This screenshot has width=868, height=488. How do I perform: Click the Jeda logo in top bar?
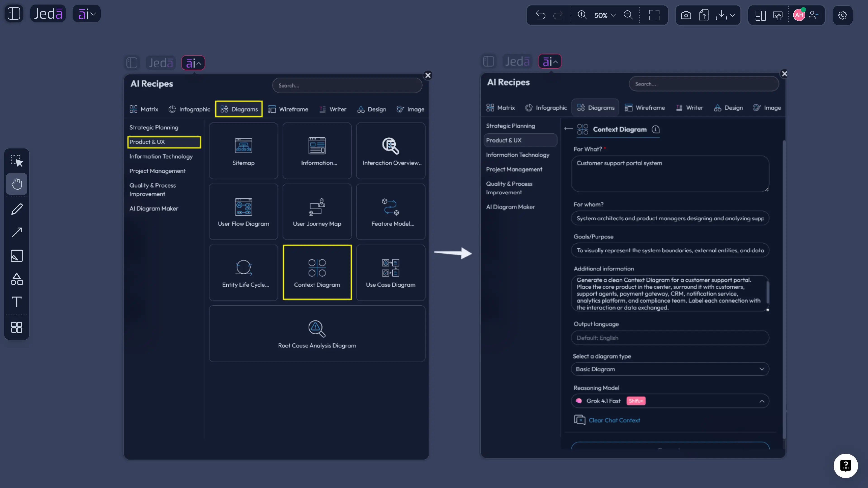pyautogui.click(x=48, y=14)
